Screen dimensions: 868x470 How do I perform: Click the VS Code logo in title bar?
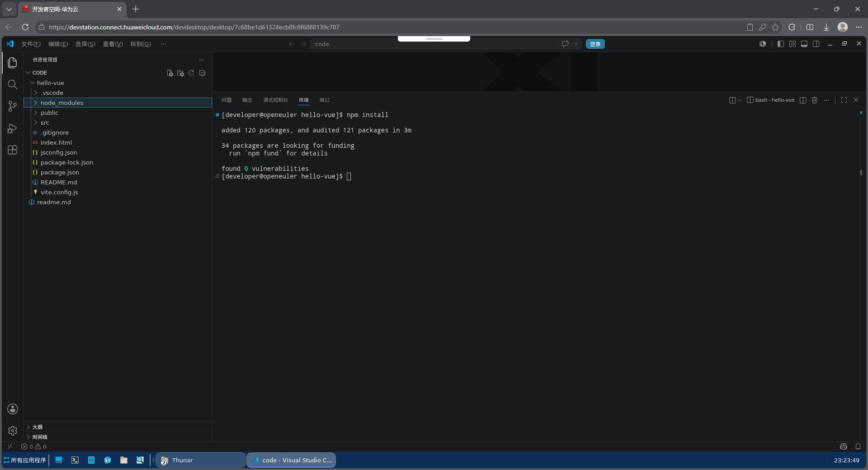(x=10, y=44)
